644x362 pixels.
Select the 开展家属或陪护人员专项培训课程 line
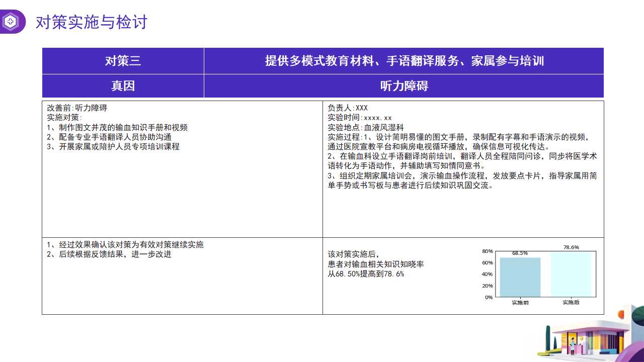(x=113, y=147)
